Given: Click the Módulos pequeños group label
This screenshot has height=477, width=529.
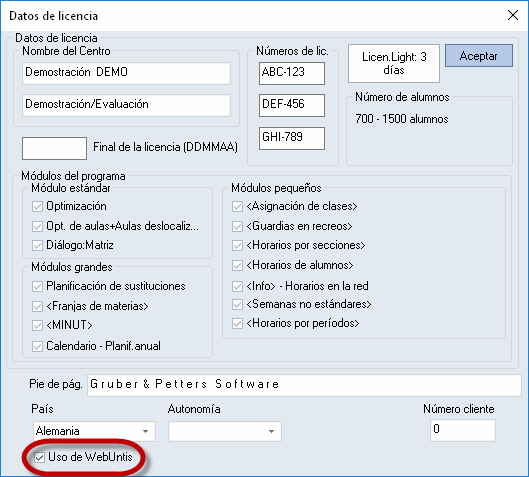Looking at the screenshot, I should pos(276,188).
